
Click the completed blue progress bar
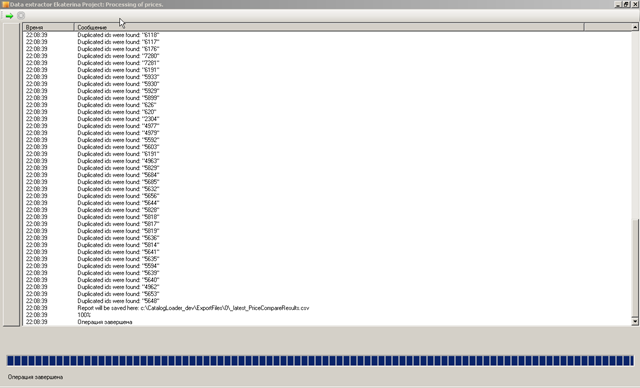[320, 361]
